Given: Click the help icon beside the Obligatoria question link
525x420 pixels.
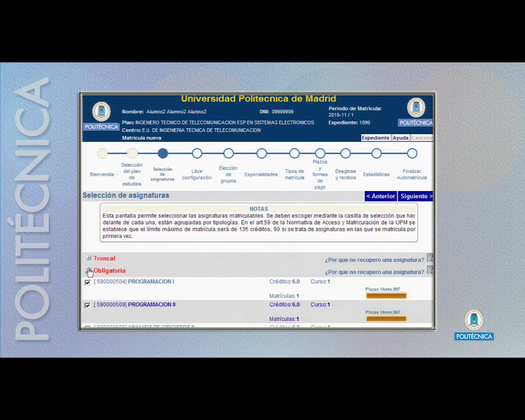Looking at the screenshot, I should (x=430, y=270).
